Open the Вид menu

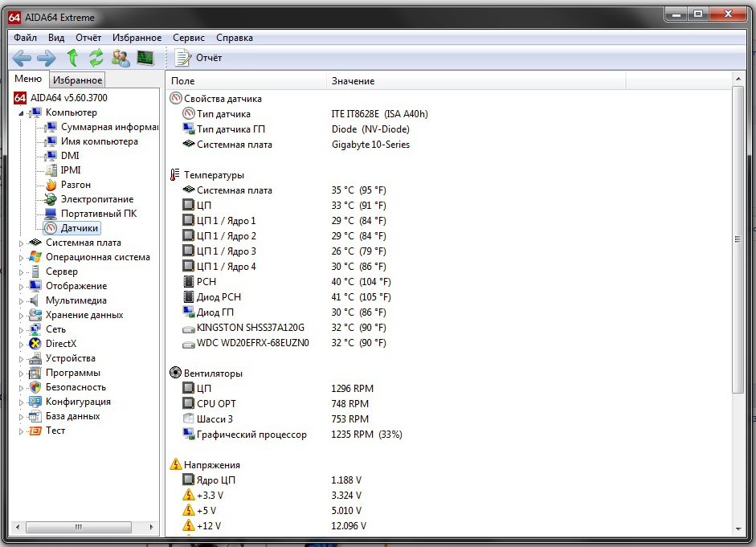(56, 38)
